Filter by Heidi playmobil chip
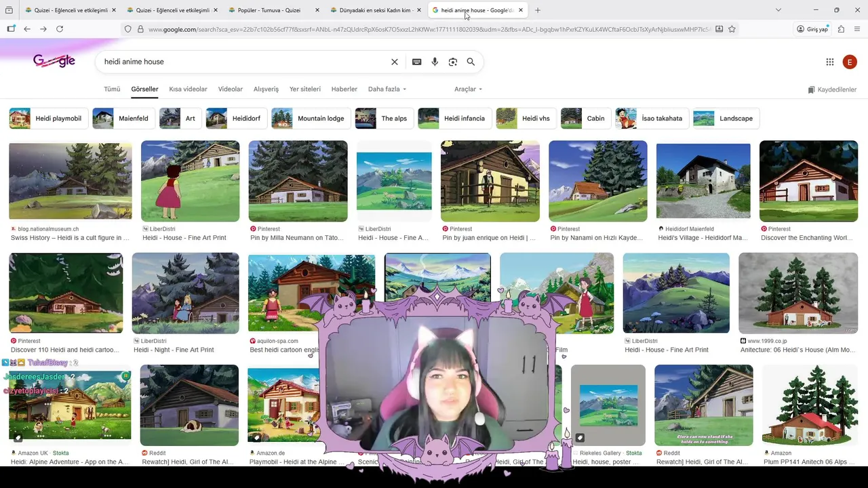The height and width of the screenshot is (488, 868). (47, 118)
